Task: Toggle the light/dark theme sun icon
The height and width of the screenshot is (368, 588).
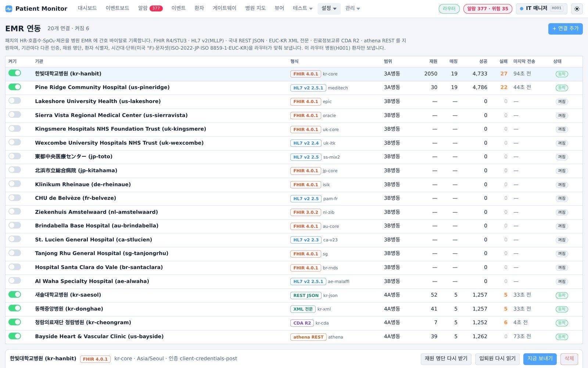Action: 577,8
